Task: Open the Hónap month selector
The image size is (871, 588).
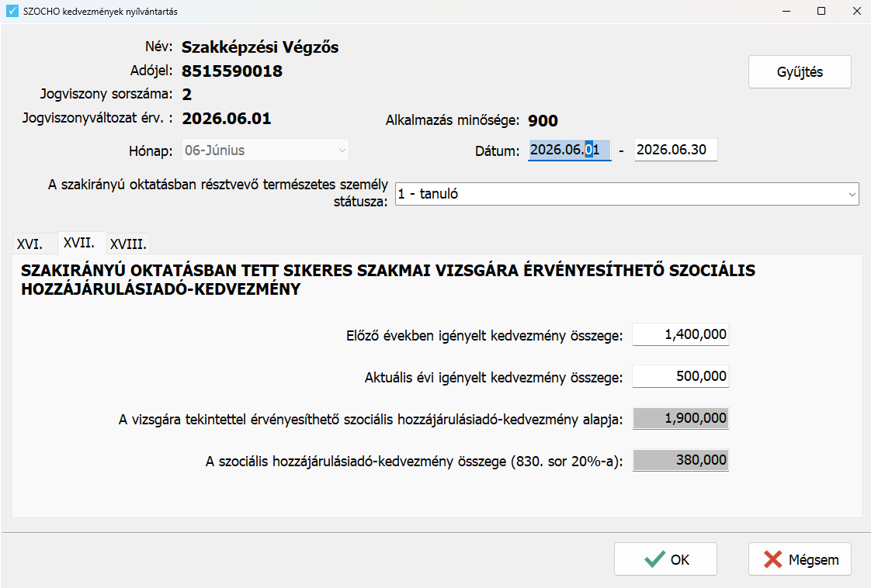Action: coord(264,150)
